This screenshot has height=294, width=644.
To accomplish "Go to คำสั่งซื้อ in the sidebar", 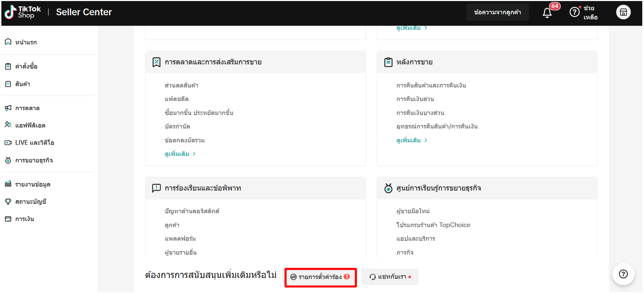I will click(x=26, y=66).
